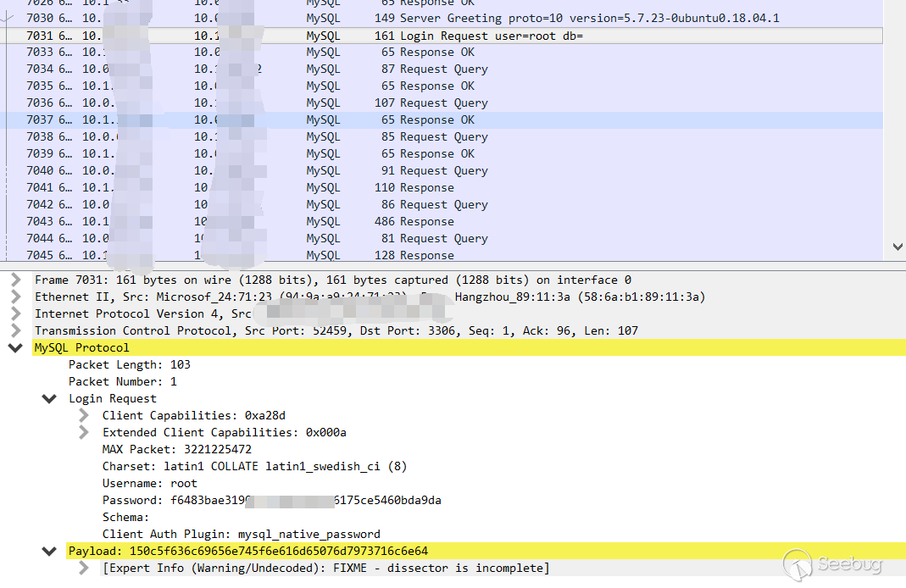Click the Login Request label
This screenshot has height=588, width=906.
113,398
